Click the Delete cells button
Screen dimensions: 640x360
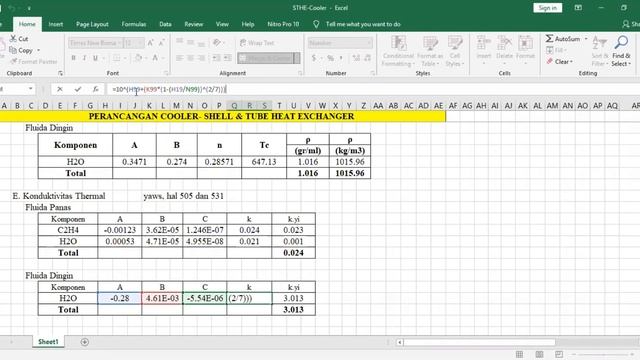(x=504, y=51)
